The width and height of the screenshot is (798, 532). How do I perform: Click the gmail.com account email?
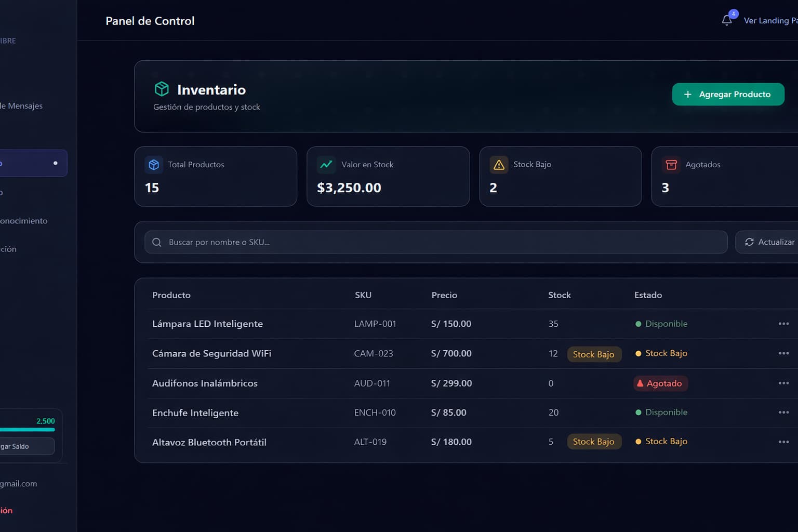tap(19, 484)
